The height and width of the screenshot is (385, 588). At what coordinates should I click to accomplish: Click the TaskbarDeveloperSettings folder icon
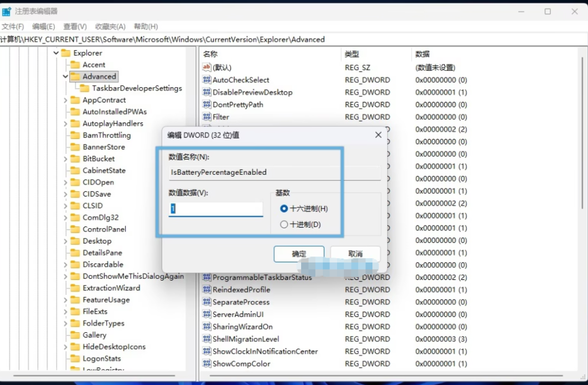pyautogui.click(x=85, y=88)
